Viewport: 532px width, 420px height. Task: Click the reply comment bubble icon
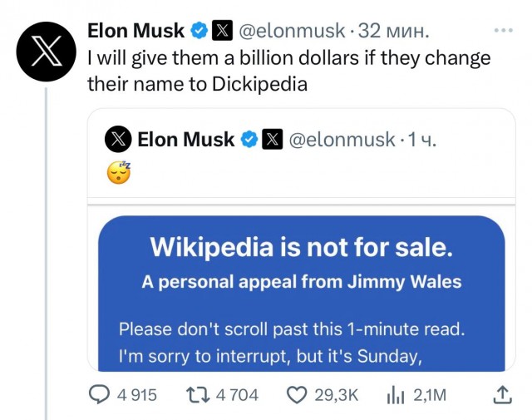pos(101,395)
